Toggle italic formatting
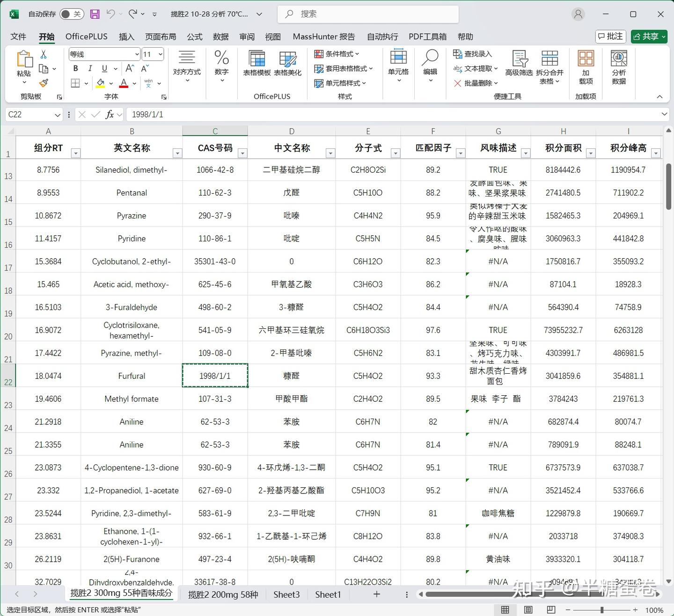The width and height of the screenshot is (674, 616). pos(90,68)
